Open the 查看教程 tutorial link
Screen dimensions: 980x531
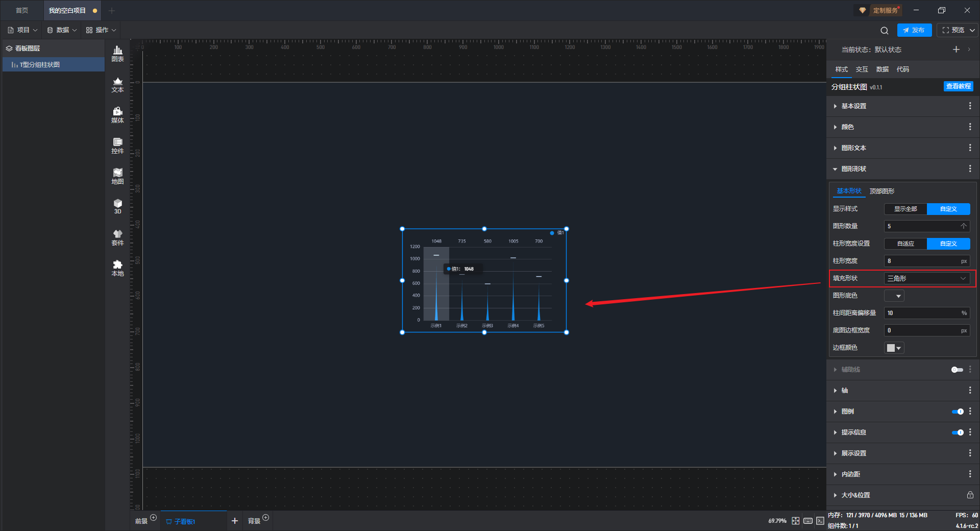(x=958, y=86)
